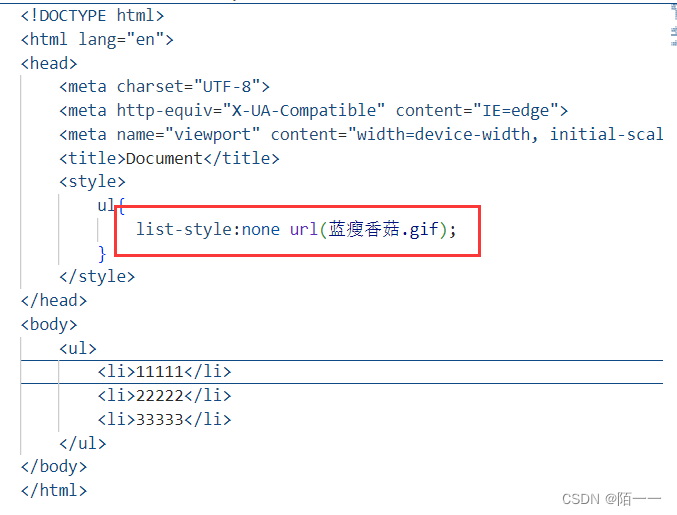Click the list item line 22222

165,395
